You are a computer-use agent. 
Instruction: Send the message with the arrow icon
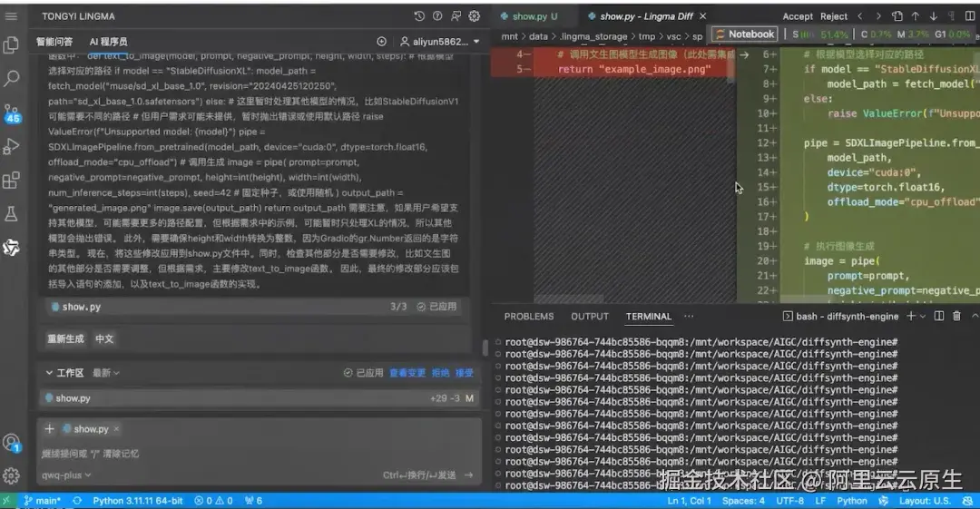469,475
